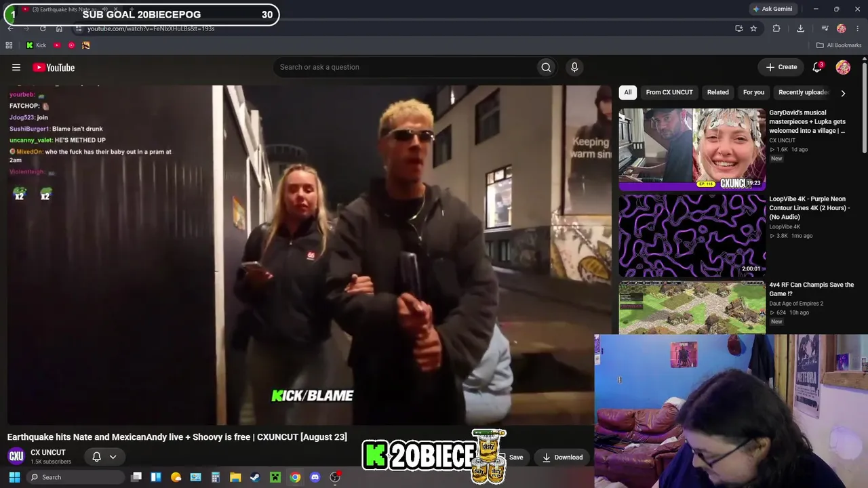The height and width of the screenshot is (488, 868).
Task: Open the Chrome profile avatar
Action: click(842, 28)
